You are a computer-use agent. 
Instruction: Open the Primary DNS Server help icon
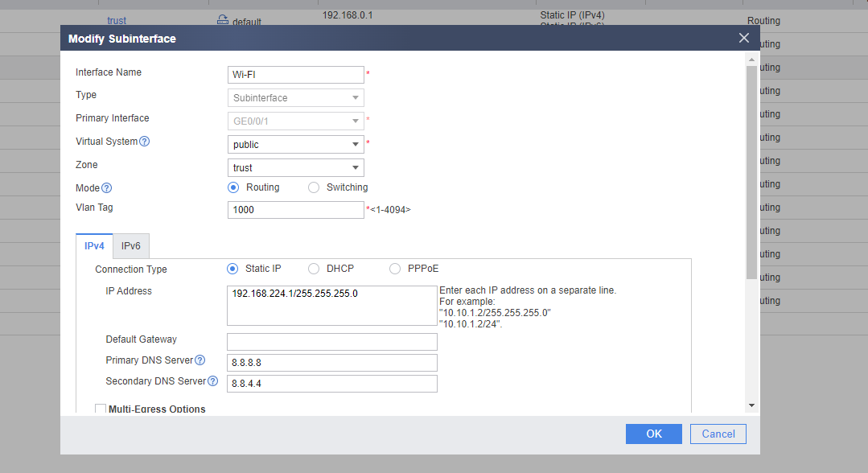click(200, 360)
